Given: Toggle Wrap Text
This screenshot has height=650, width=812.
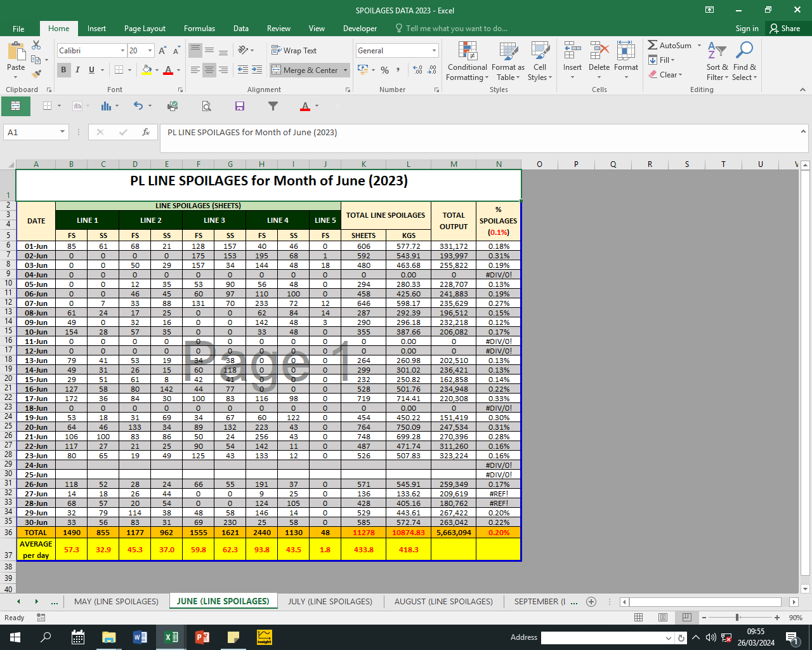Looking at the screenshot, I should (x=294, y=51).
